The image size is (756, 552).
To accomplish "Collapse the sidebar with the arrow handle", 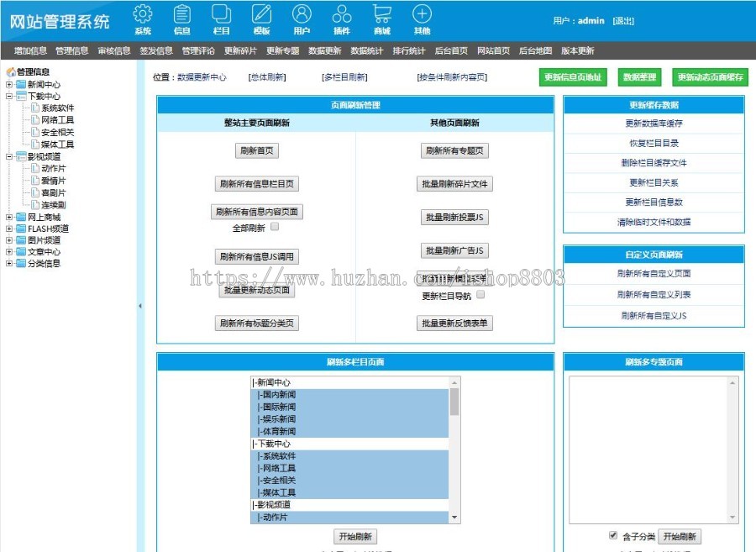I will pos(139,306).
